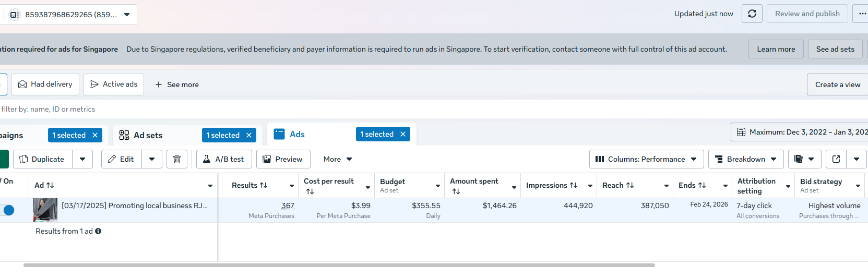The image size is (868, 278).
Task: Open the three-dots more options menu
Action: pyautogui.click(x=861, y=14)
